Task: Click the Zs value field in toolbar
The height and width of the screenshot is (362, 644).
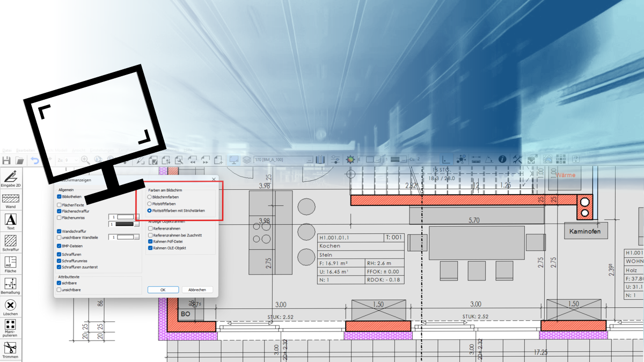Action: (71, 160)
